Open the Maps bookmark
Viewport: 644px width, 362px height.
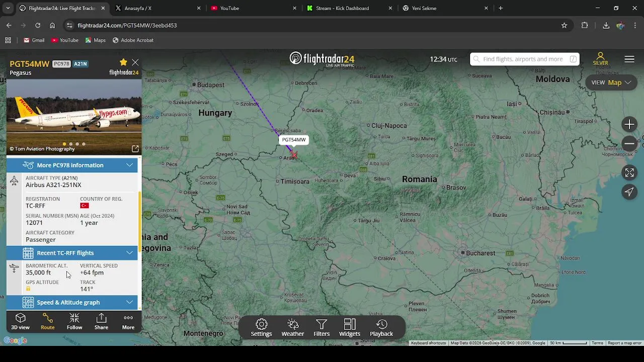pos(96,40)
